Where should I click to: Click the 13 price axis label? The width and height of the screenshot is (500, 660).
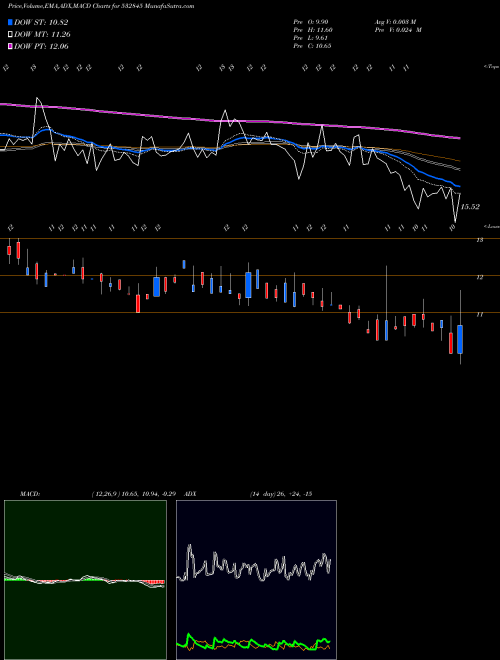point(479,240)
